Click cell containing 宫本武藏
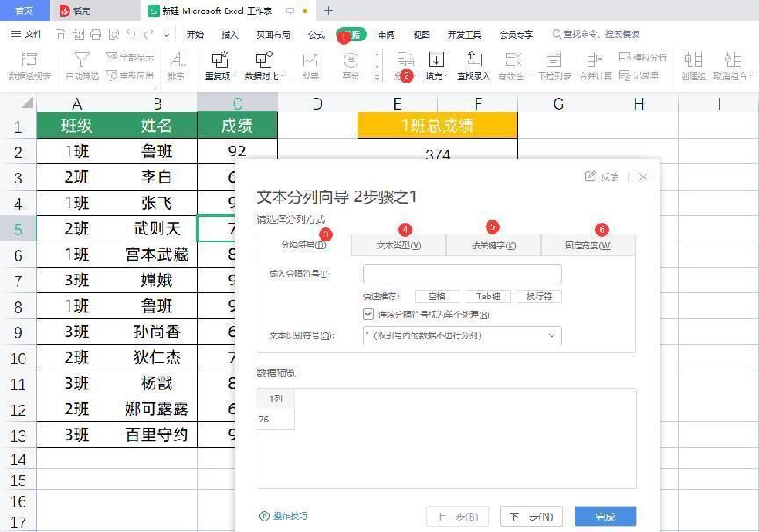759x532 pixels. click(x=157, y=255)
